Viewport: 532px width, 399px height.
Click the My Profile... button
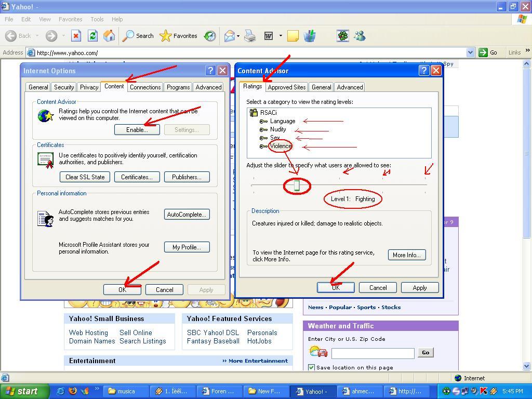[x=187, y=247]
